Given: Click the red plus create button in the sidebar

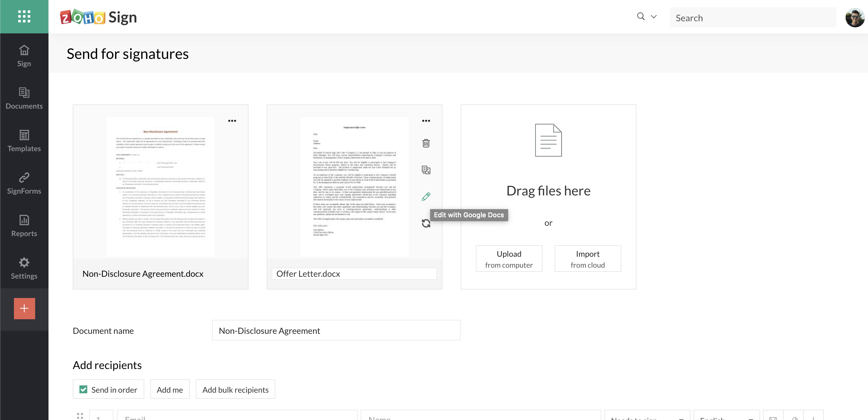Looking at the screenshot, I should [24, 308].
